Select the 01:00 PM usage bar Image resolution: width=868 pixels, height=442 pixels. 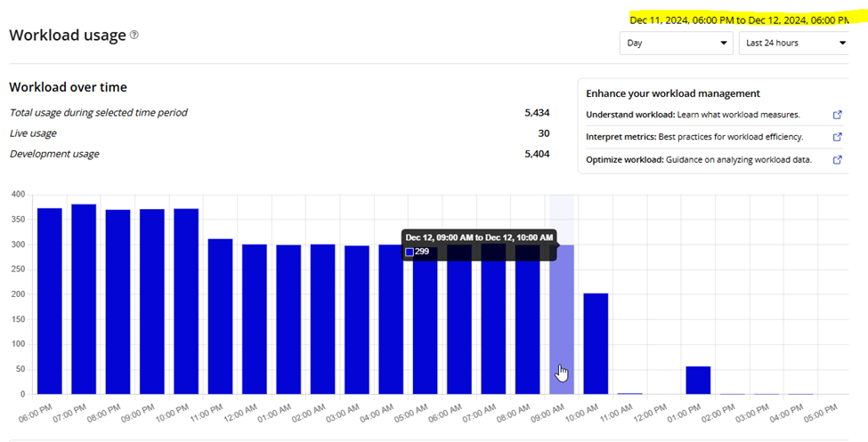tap(698, 380)
